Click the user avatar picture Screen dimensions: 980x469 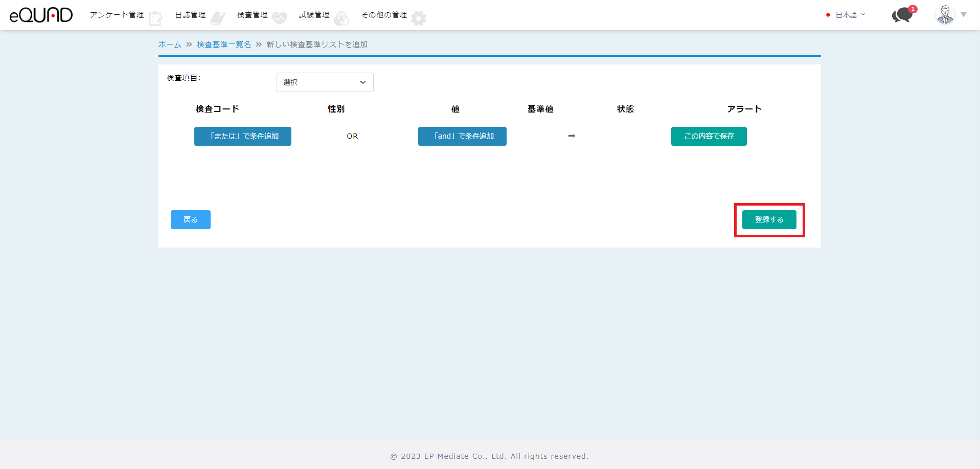(945, 15)
